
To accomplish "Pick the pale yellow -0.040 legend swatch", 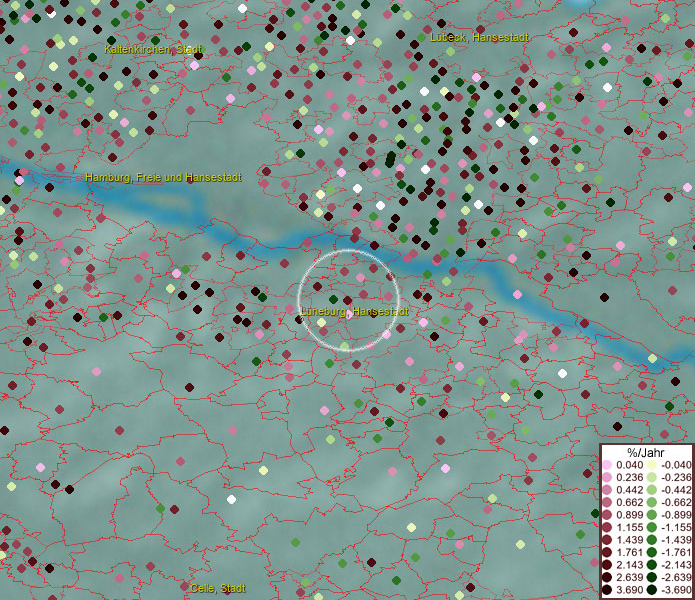I will (652, 465).
